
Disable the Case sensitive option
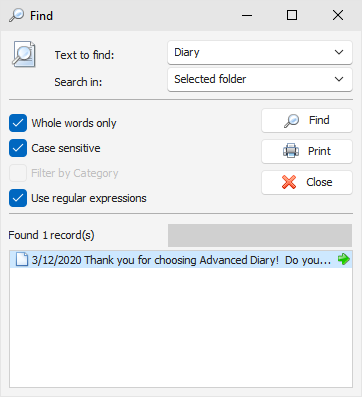[18, 148]
